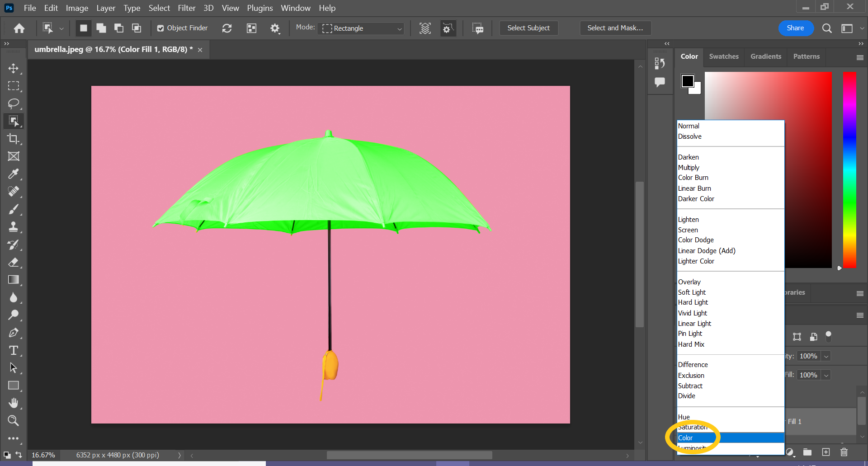
Task: Select the Rectangle shape tool
Action: [14, 386]
